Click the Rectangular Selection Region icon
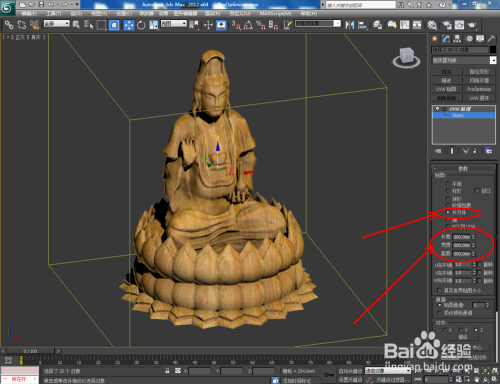Viewport: 500px width, 384px height. pyautogui.click(x=101, y=25)
